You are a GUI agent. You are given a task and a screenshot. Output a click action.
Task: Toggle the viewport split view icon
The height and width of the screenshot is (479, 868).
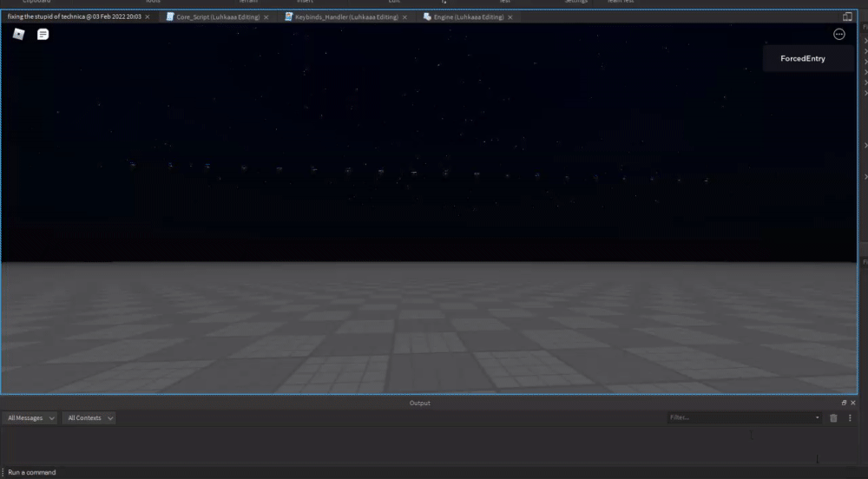tap(847, 17)
